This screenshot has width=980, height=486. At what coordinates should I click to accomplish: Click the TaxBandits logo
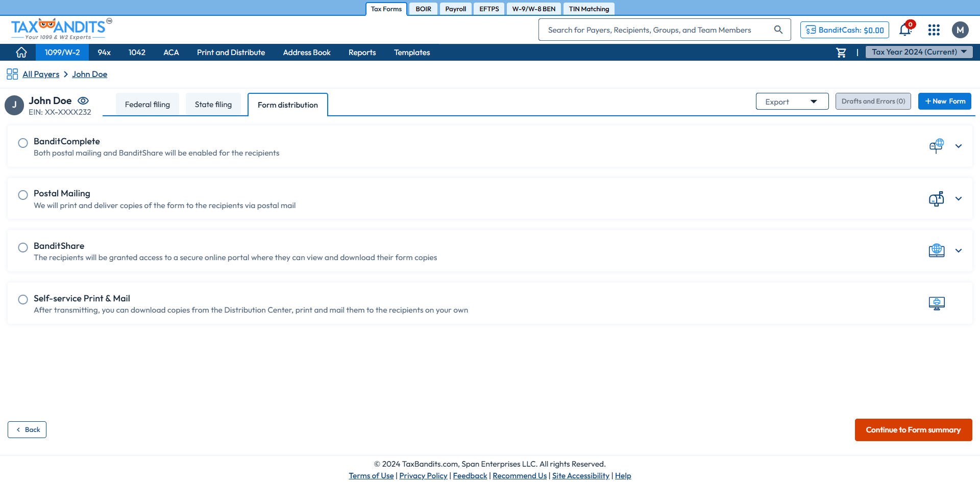pyautogui.click(x=61, y=29)
